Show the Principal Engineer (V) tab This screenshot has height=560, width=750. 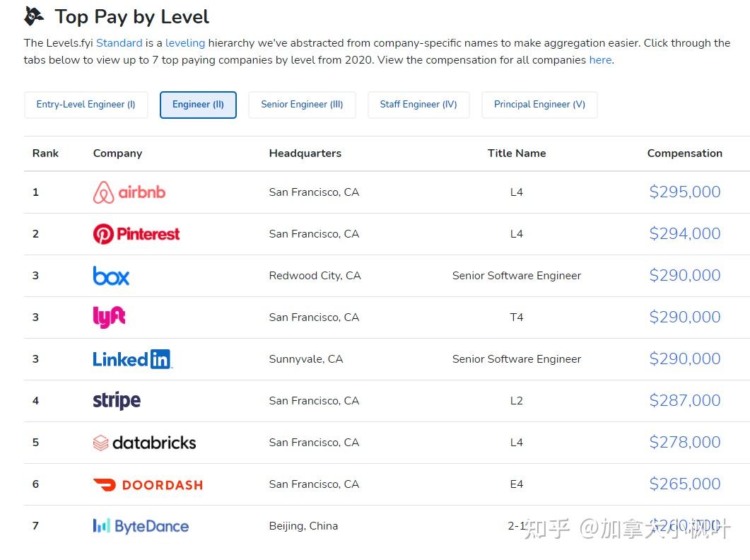[539, 105]
